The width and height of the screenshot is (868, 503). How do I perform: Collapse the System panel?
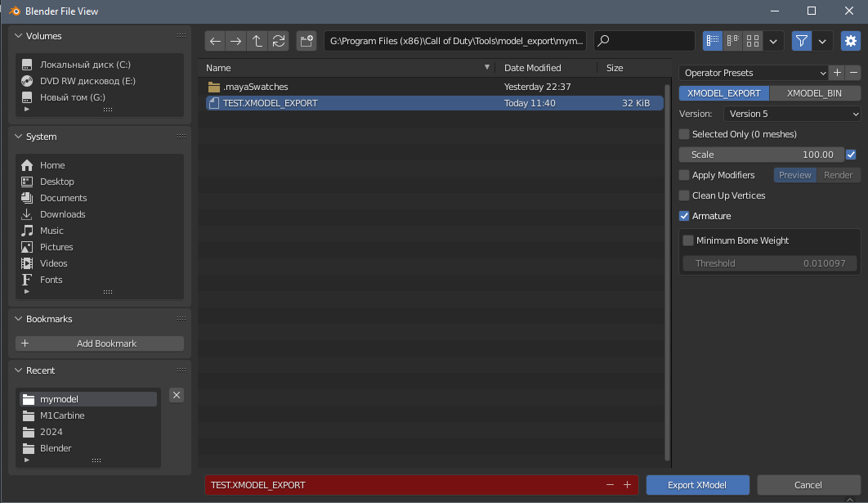(18, 137)
